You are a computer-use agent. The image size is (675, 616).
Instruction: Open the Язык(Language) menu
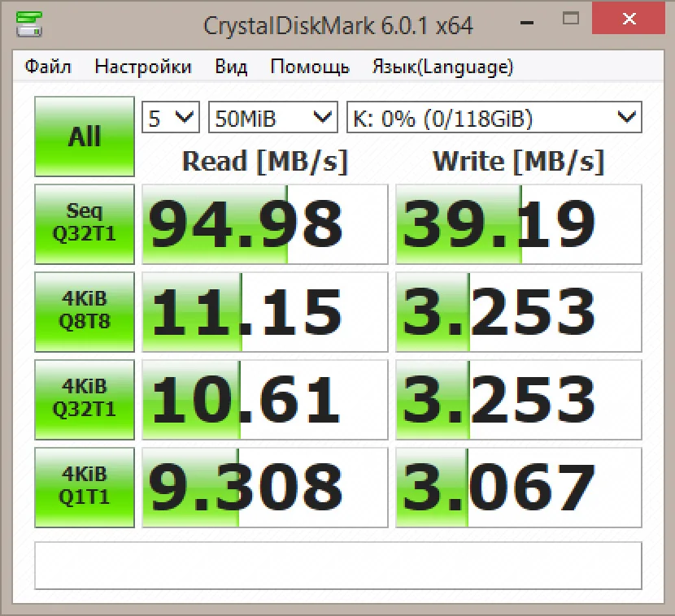pos(442,67)
